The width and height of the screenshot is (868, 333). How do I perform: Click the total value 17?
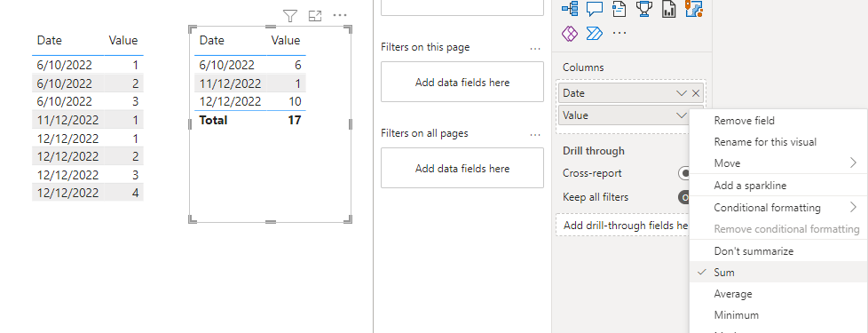294,120
